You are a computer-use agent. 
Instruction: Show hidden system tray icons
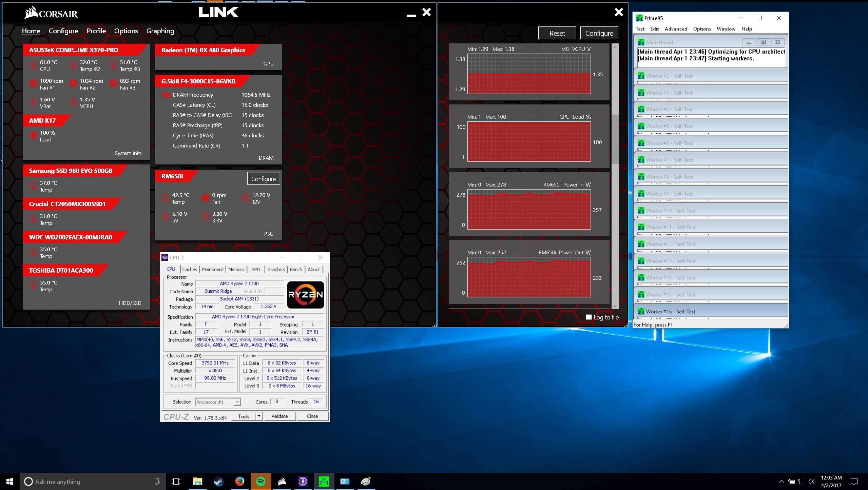click(x=781, y=482)
